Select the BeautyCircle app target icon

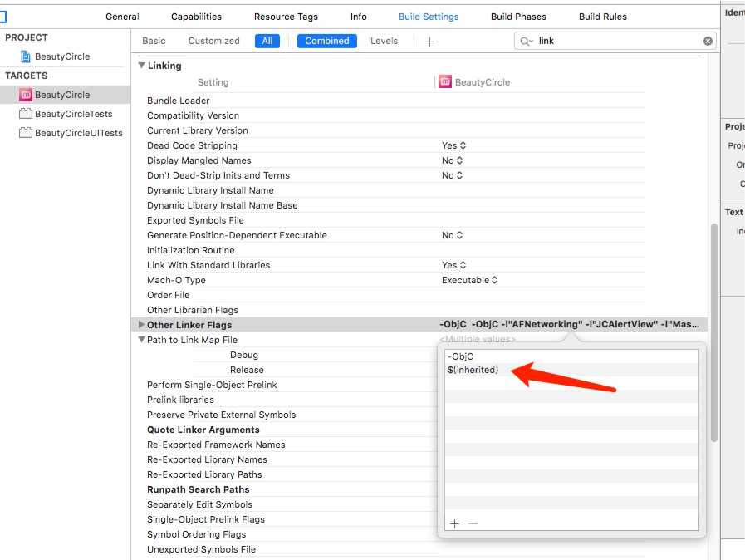(26, 95)
